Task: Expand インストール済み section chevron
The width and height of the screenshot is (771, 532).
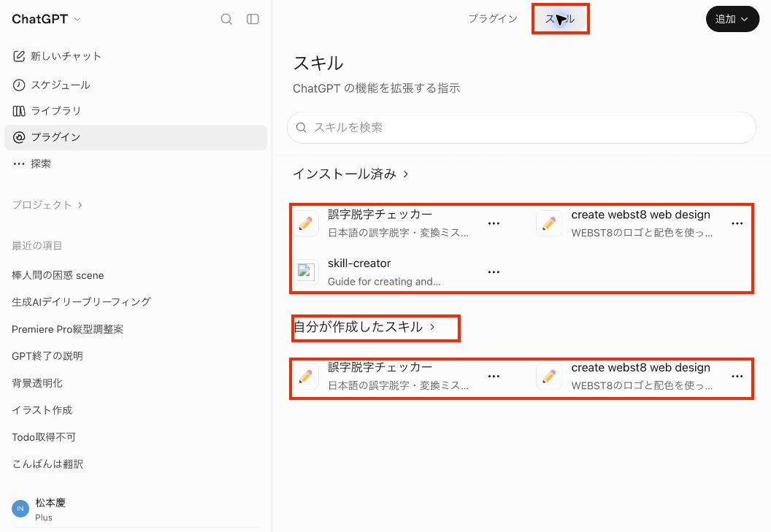Action: point(406,174)
